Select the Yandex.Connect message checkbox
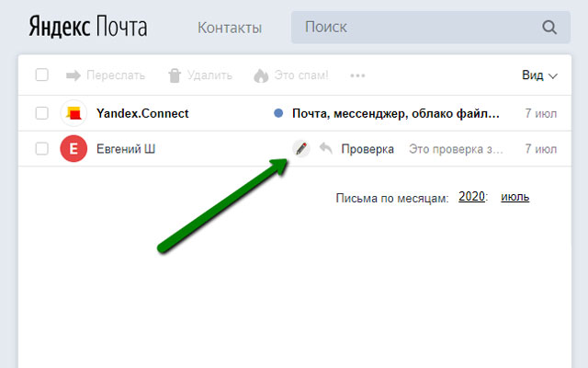The width and height of the screenshot is (588, 368). tap(41, 112)
